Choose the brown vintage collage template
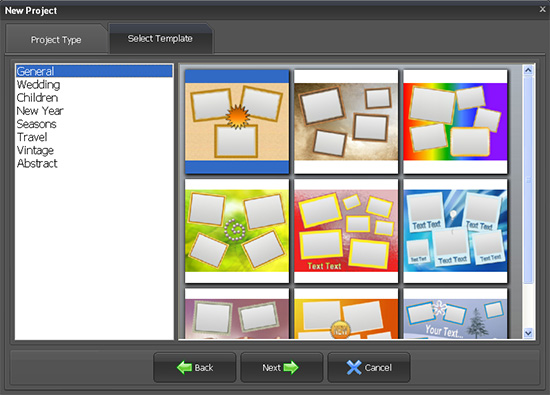This screenshot has width=550, height=395. 346,121
